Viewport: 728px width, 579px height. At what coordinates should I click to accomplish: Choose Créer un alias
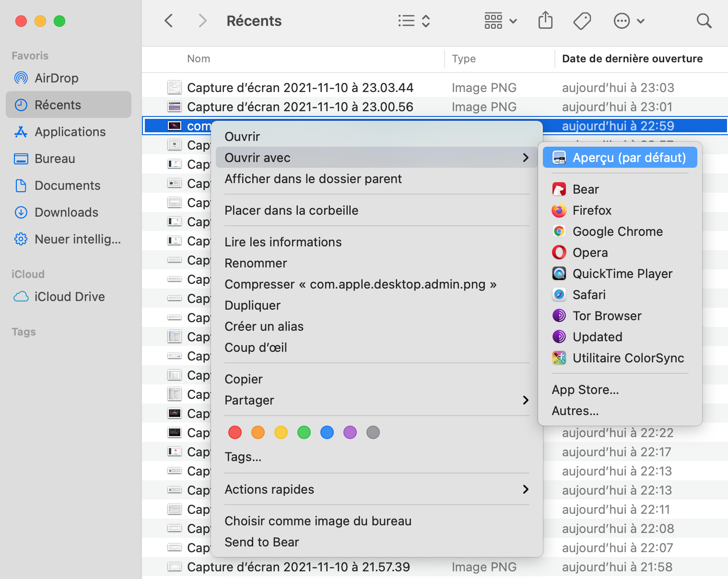(376, 326)
